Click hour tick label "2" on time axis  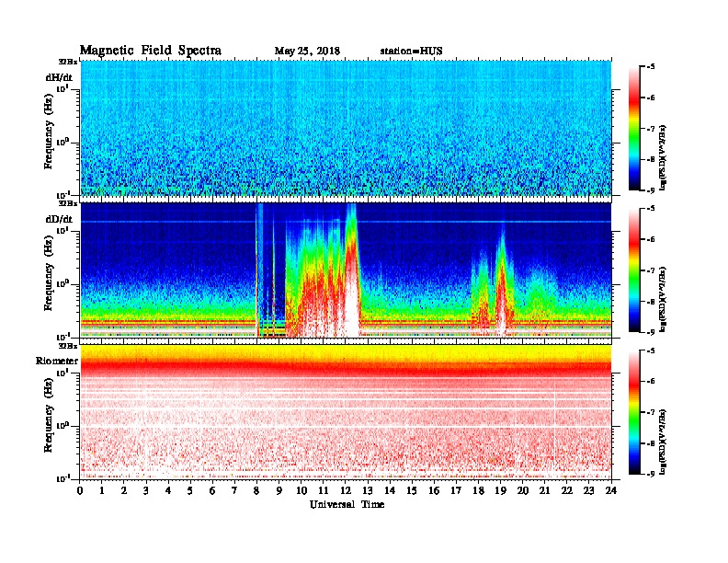point(124,491)
